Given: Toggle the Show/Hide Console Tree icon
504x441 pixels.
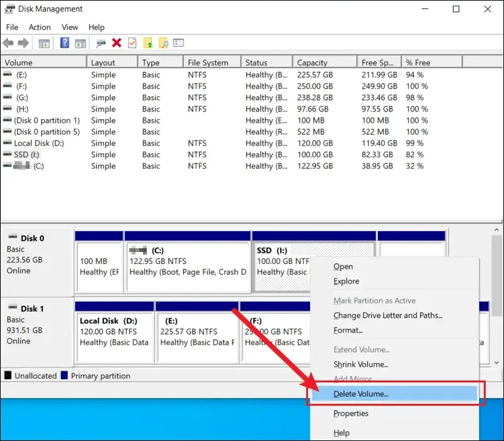Looking at the screenshot, I should coord(44,43).
